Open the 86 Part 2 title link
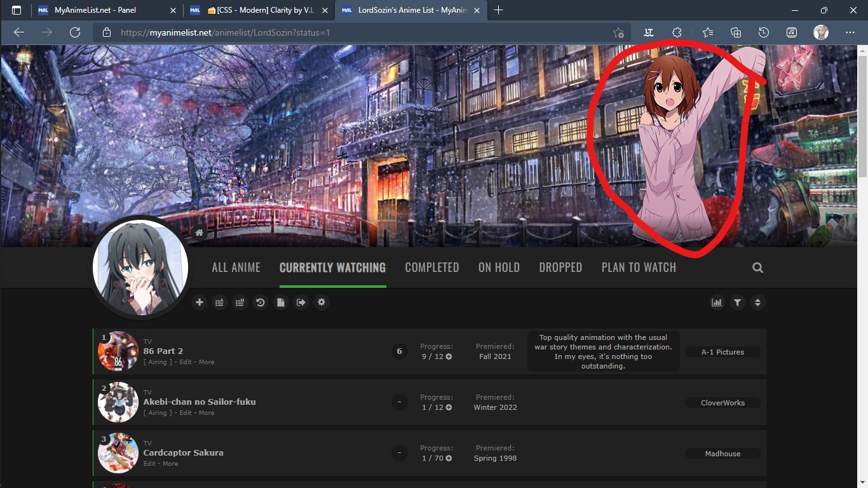 click(x=163, y=351)
